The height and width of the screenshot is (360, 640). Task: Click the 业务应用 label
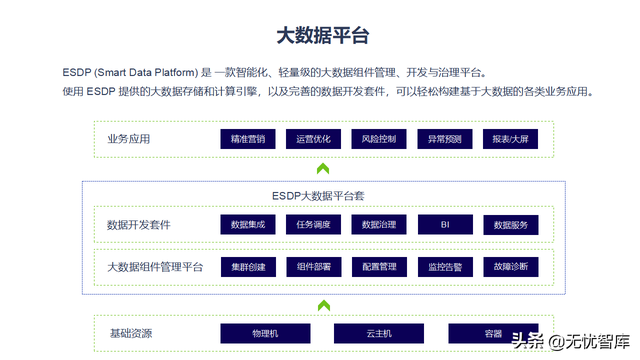pos(129,139)
